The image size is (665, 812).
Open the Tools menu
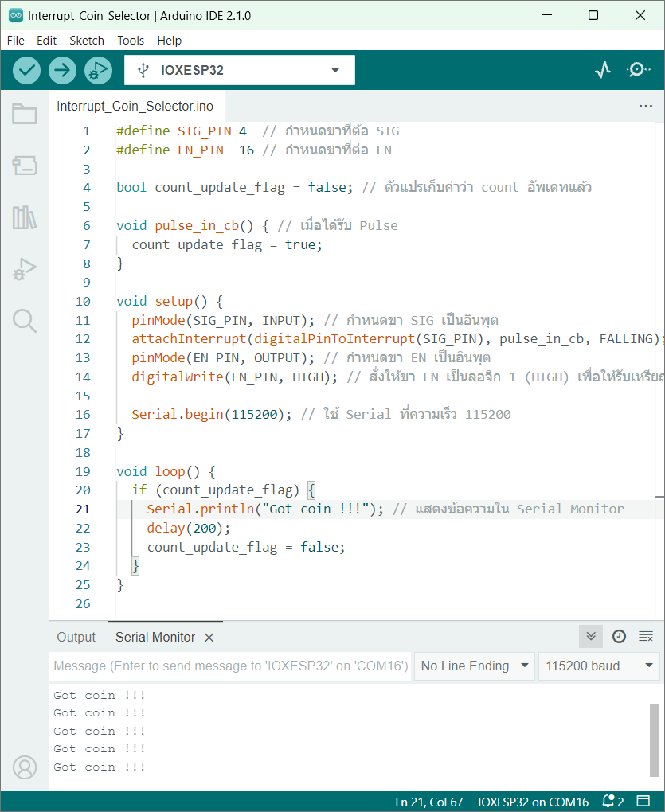pyautogui.click(x=131, y=41)
